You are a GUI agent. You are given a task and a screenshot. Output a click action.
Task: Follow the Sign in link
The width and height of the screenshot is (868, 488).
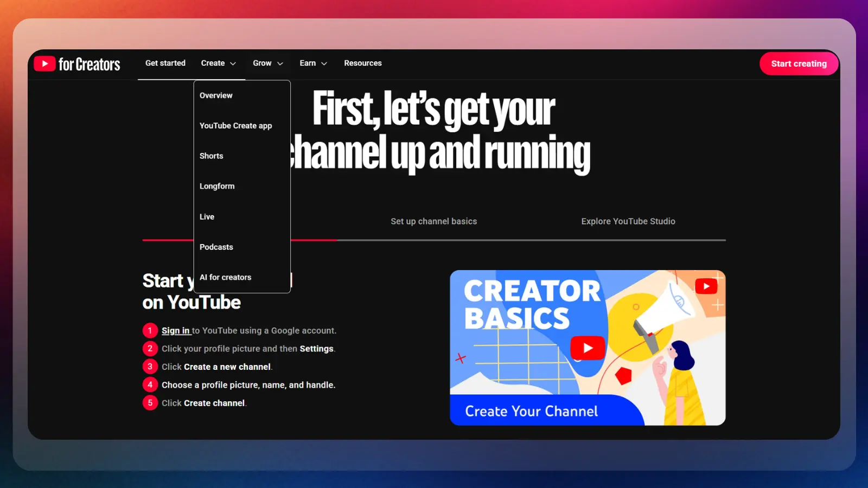(176, 331)
